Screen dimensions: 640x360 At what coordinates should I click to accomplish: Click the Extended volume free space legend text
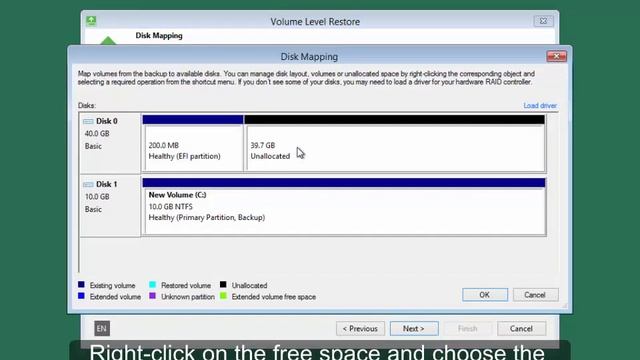(x=274, y=297)
